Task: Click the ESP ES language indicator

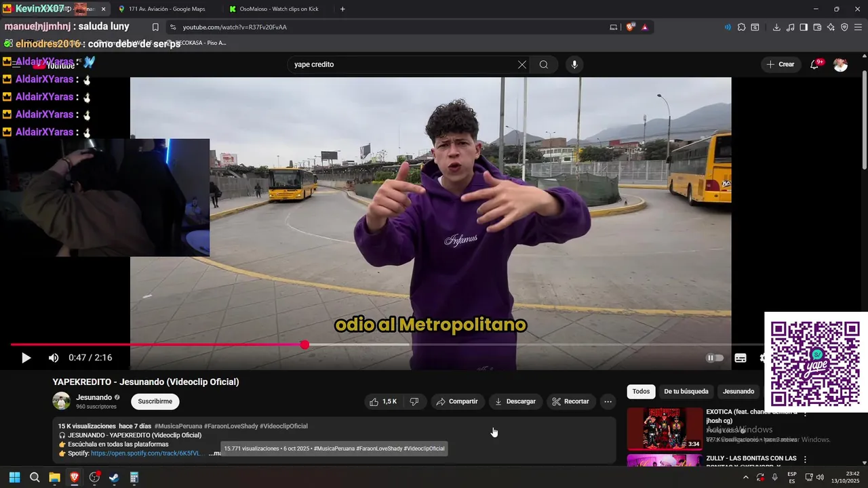Action: (x=792, y=477)
